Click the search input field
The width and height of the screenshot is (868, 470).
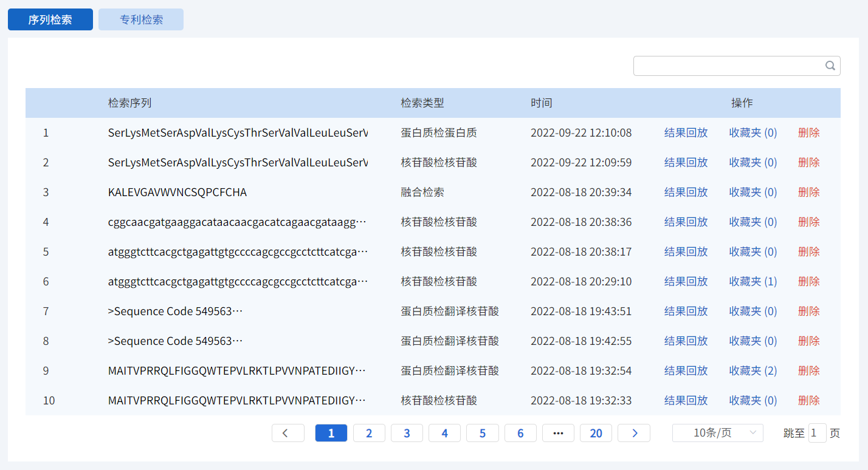[x=737, y=66]
